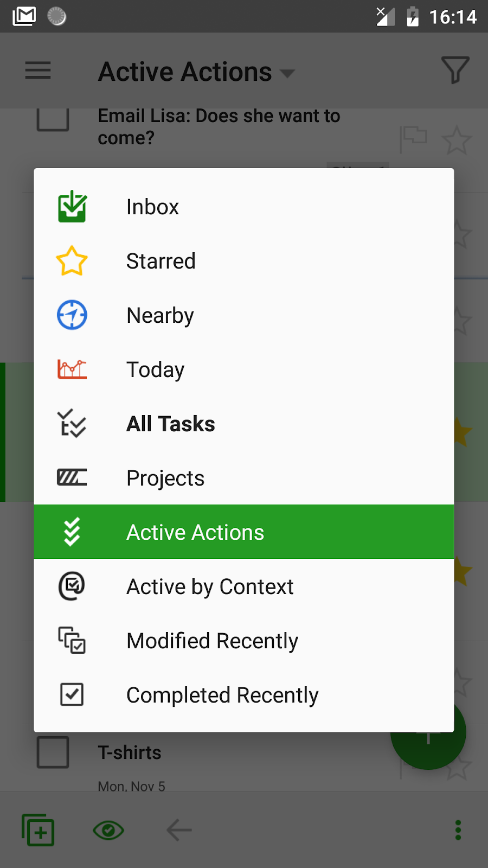Viewport: 488px width, 868px height.
Task: Tap the add multiple tasks button
Action: click(x=38, y=830)
